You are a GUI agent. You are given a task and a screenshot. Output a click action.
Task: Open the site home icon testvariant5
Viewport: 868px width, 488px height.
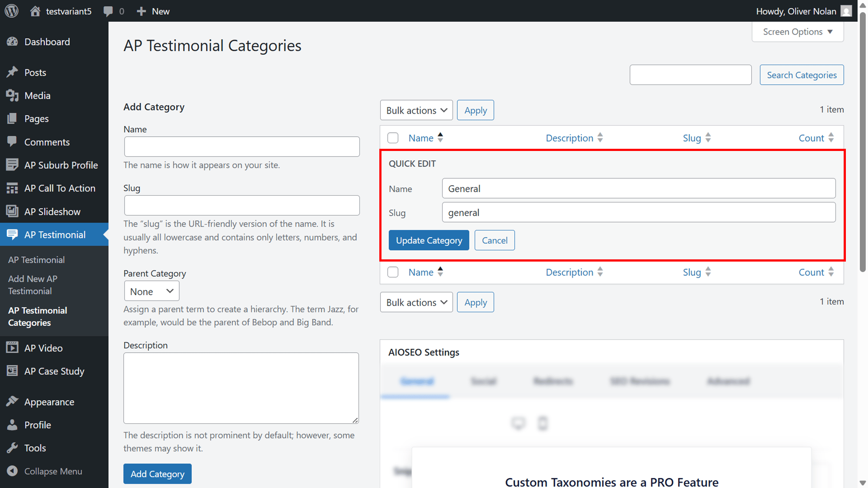click(35, 11)
